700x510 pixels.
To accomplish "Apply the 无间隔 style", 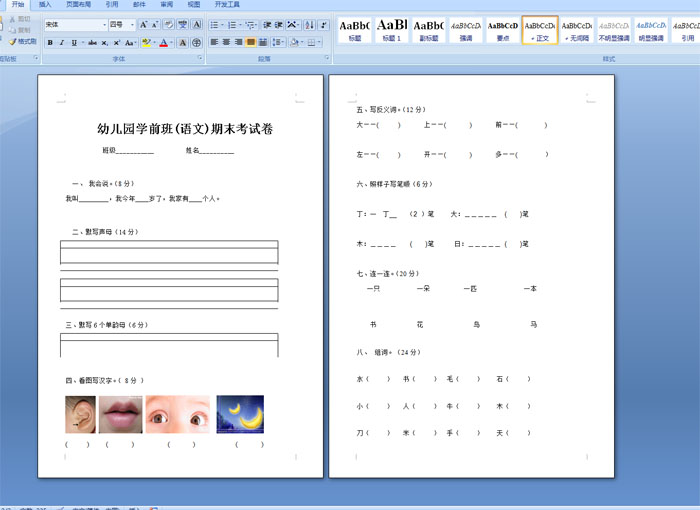I will [x=577, y=30].
